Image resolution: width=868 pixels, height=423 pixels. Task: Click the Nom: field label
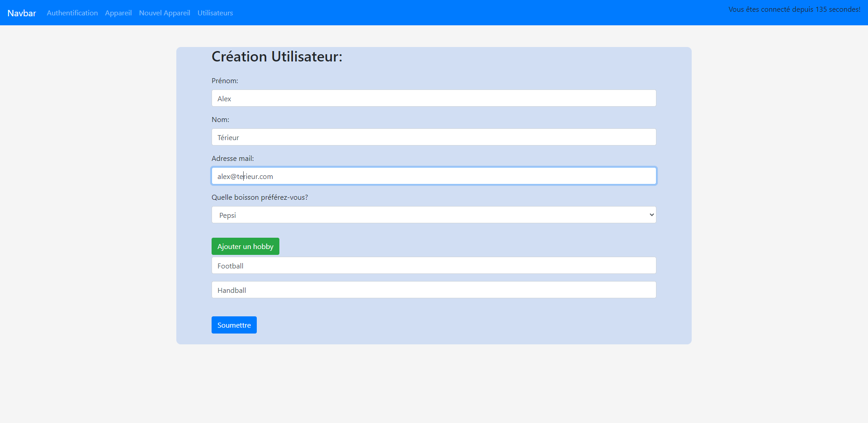(220, 120)
